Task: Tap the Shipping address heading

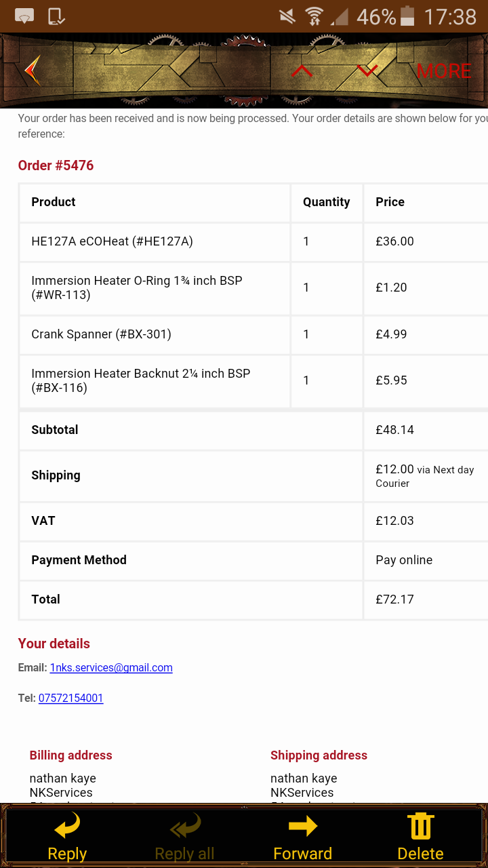Action: [319, 755]
